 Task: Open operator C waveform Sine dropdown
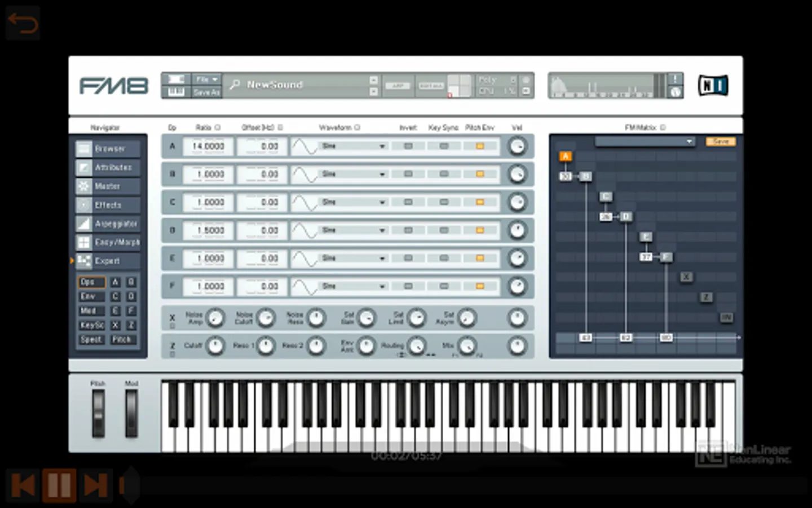coord(353,202)
